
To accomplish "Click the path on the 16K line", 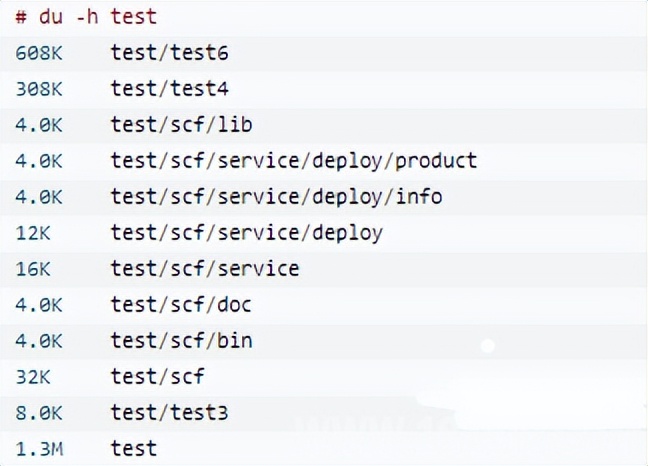I will (204, 268).
